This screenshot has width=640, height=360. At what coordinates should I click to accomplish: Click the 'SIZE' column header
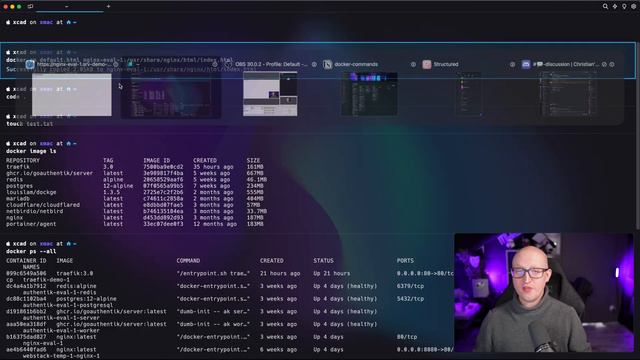[253, 160]
